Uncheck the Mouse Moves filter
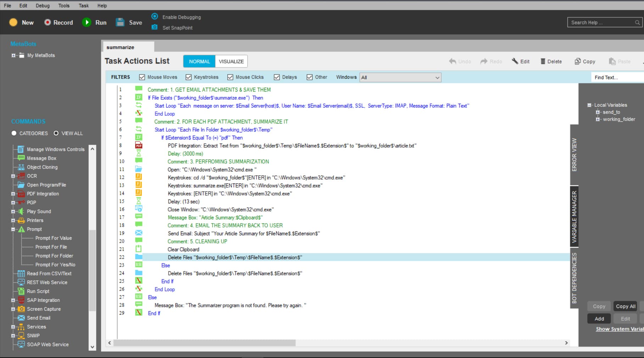Screen dimensions: 644x358 (x=142, y=77)
